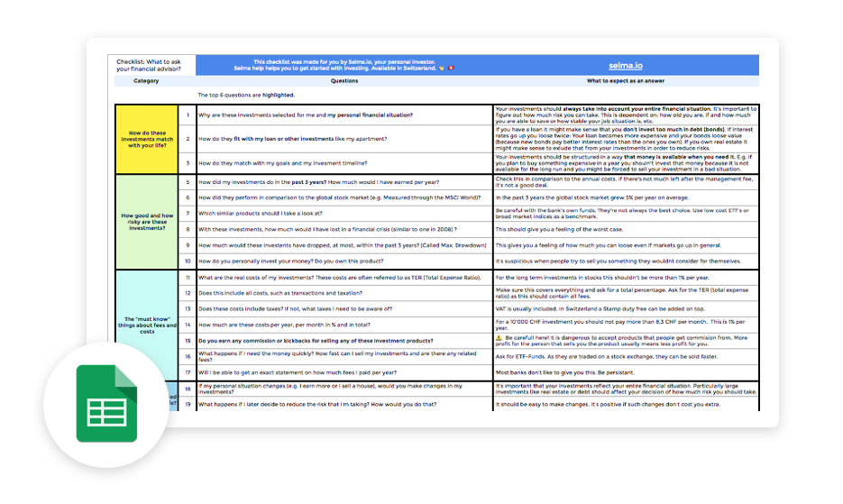Screen dimensions: 843x504
Task: Click answer 'It's suspicious when people try to sell you something'
Action: coord(626,261)
